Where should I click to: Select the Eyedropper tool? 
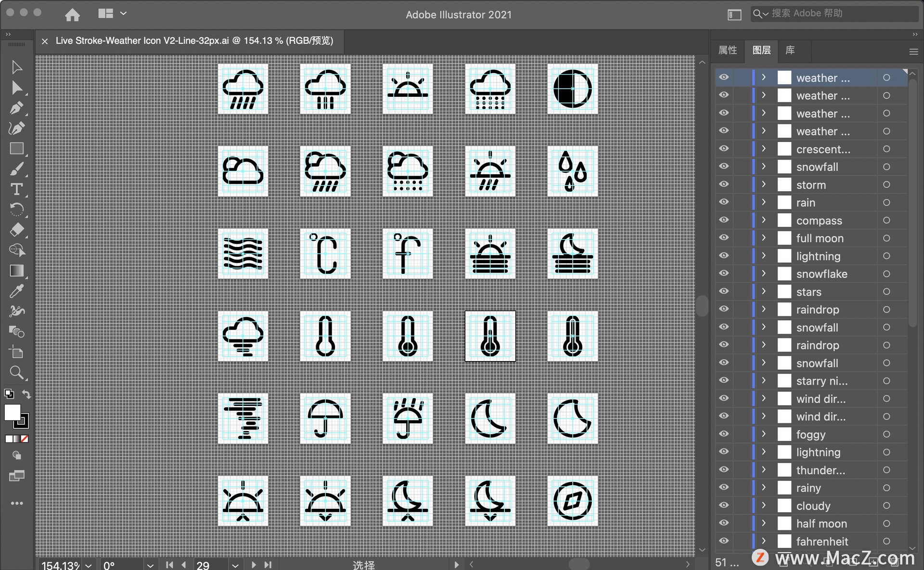[x=16, y=291]
